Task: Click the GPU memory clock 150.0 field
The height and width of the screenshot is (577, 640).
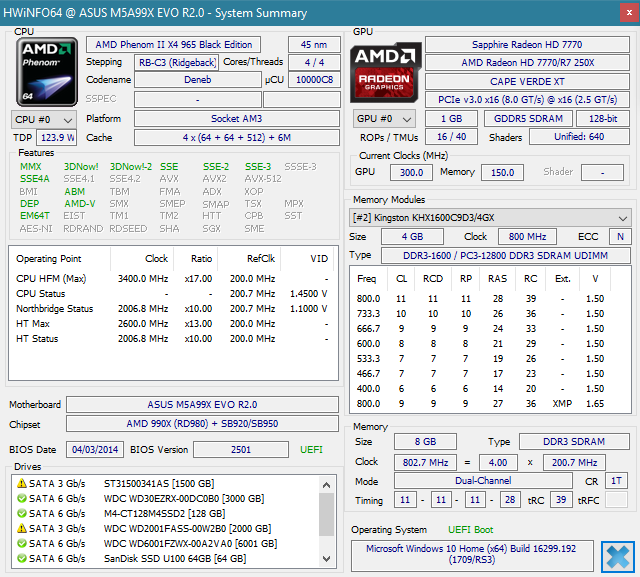Action: (x=502, y=173)
